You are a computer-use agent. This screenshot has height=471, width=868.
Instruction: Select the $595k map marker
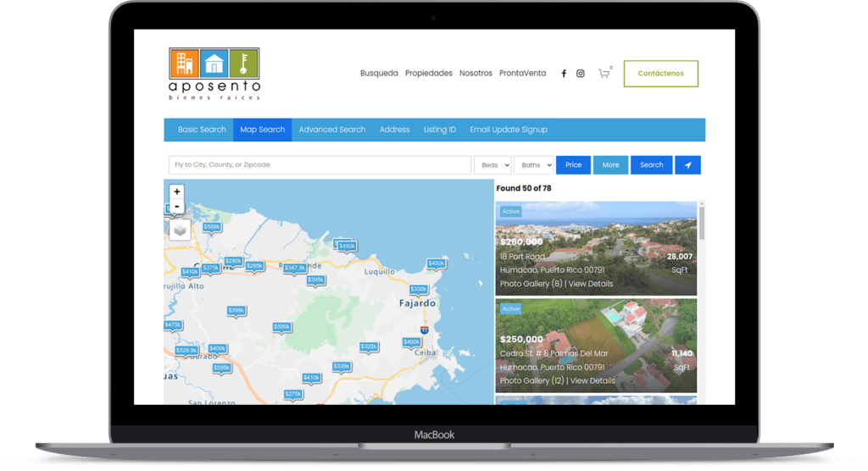click(221, 368)
